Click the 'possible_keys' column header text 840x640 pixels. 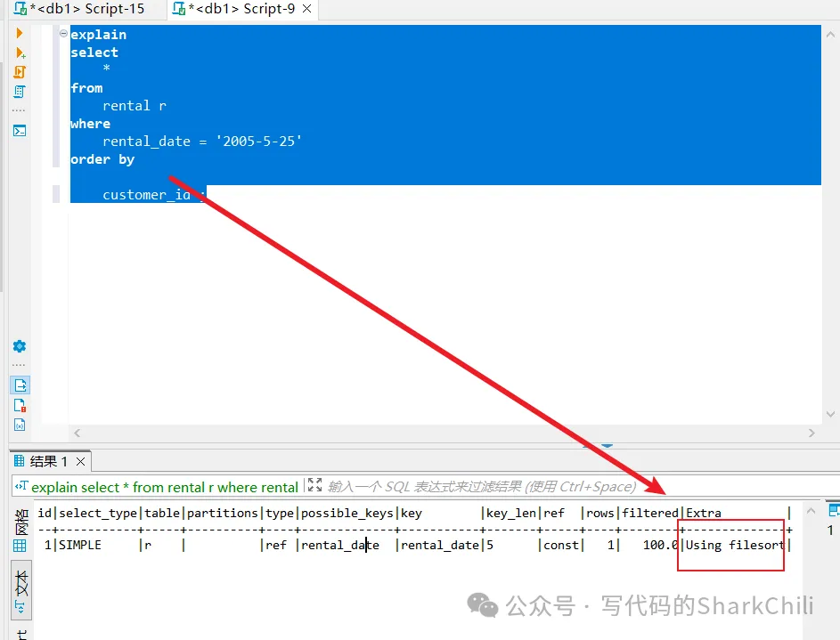pos(347,514)
